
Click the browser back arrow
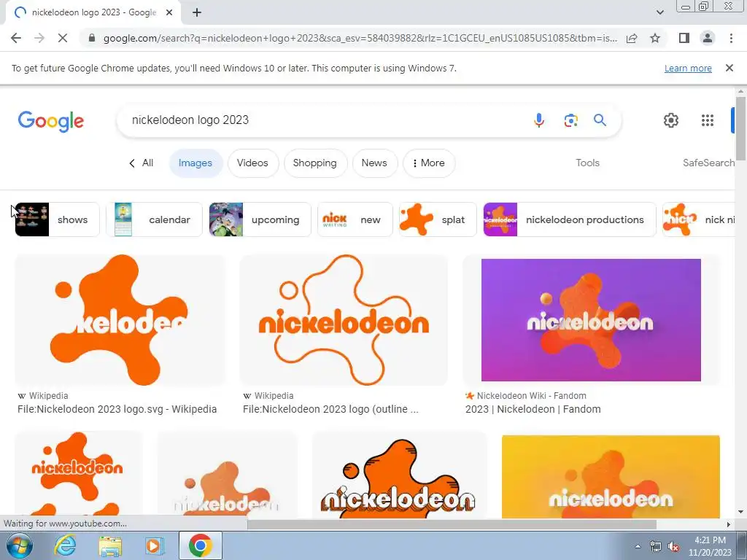[x=16, y=38]
